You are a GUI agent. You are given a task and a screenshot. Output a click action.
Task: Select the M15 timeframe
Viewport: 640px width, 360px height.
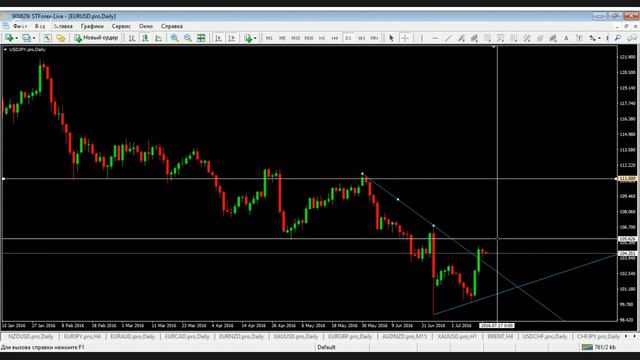coord(296,38)
